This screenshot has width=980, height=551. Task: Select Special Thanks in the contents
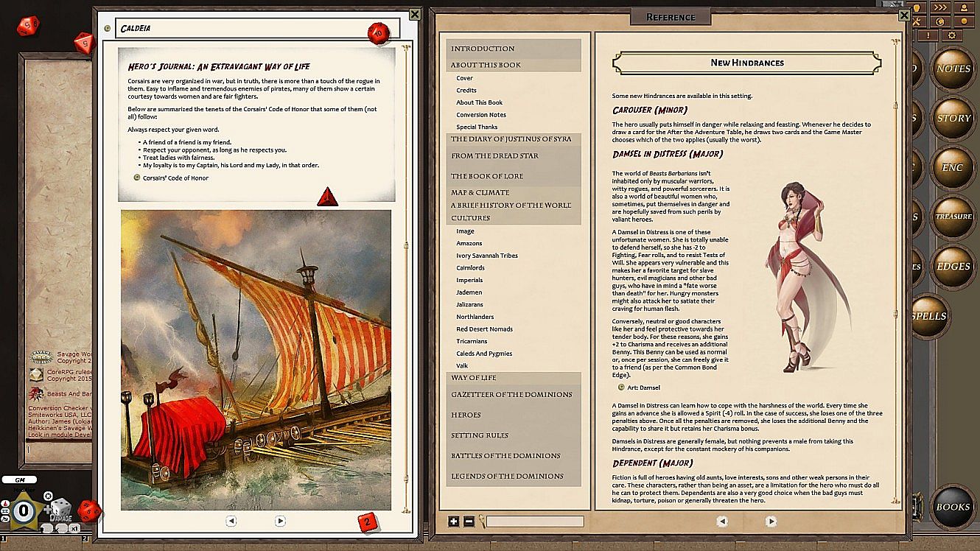[x=477, y=127]
